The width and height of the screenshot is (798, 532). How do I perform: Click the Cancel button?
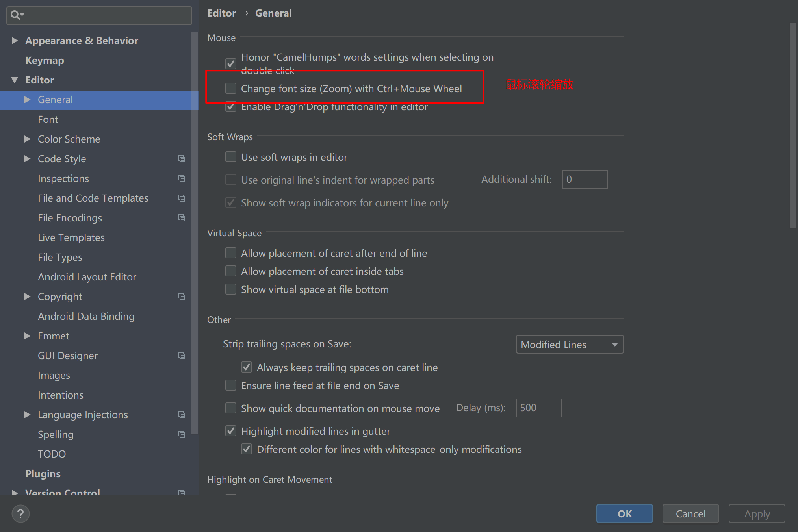pos(690,513)
